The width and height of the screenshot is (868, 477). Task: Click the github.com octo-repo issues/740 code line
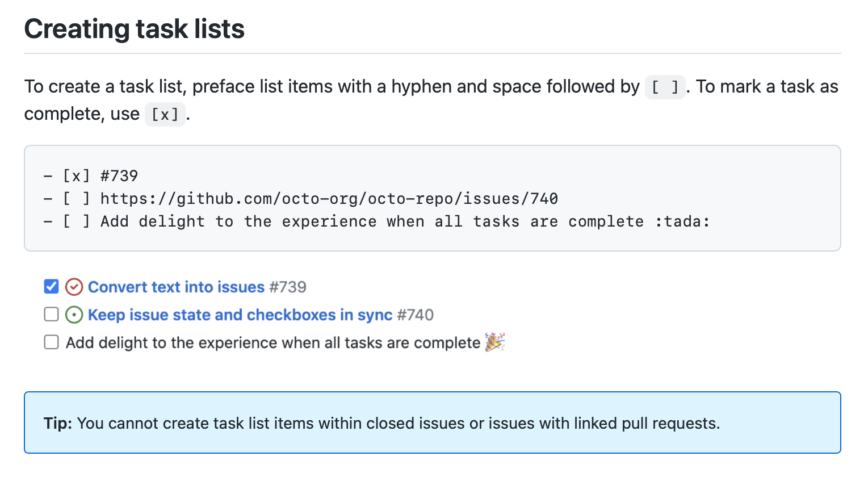click(301, 199)
